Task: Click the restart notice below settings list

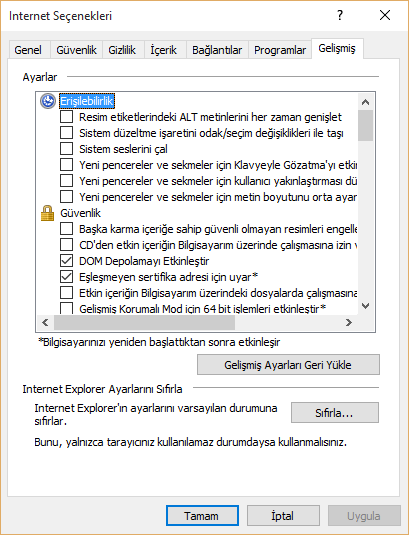Action: pyautogui.click(x=159, y=342)
